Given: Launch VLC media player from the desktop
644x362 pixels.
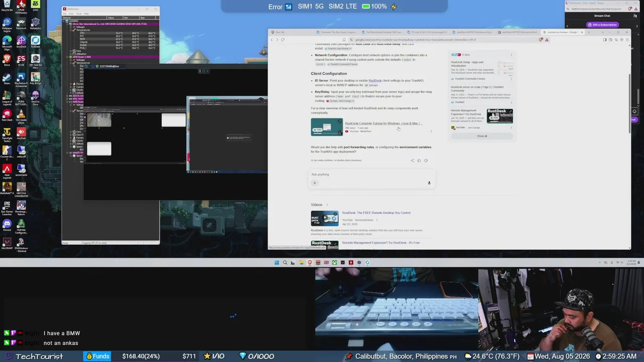Looking at the screenshot, I should (21, 117).
